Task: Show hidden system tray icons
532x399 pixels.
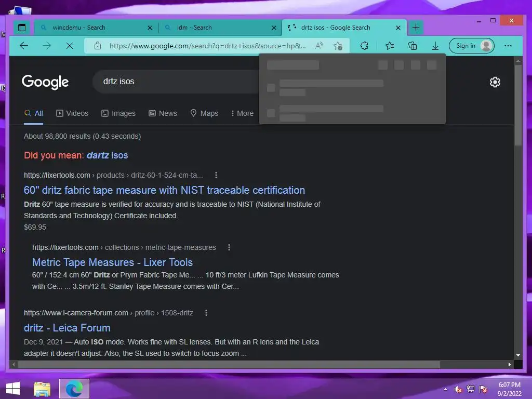Action: [x=445, y=389]
